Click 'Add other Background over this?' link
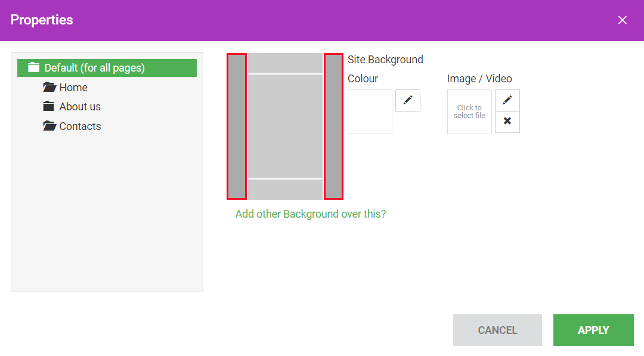Screen dimensions: 644x356 [311, 214]
